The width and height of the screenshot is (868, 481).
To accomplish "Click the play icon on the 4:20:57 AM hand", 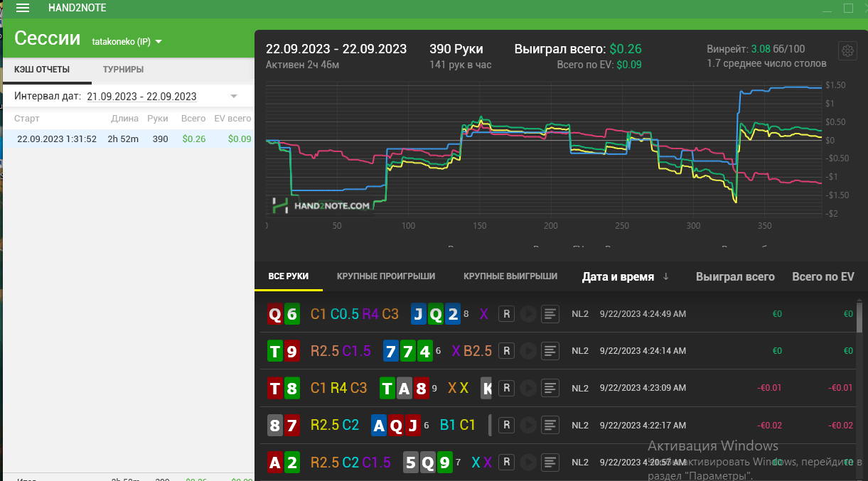I will coord(527,462).
